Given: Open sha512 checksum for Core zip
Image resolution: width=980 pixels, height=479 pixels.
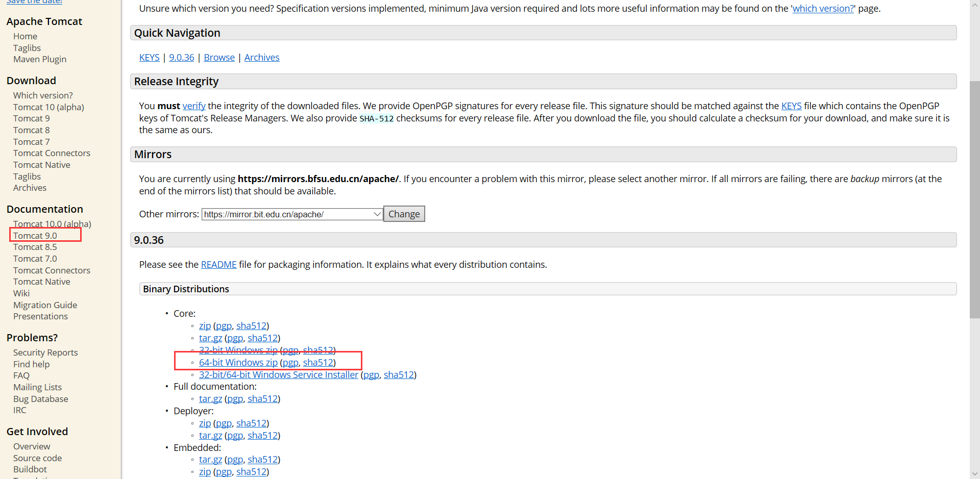Looking at the screenshot, I should 251,326.
